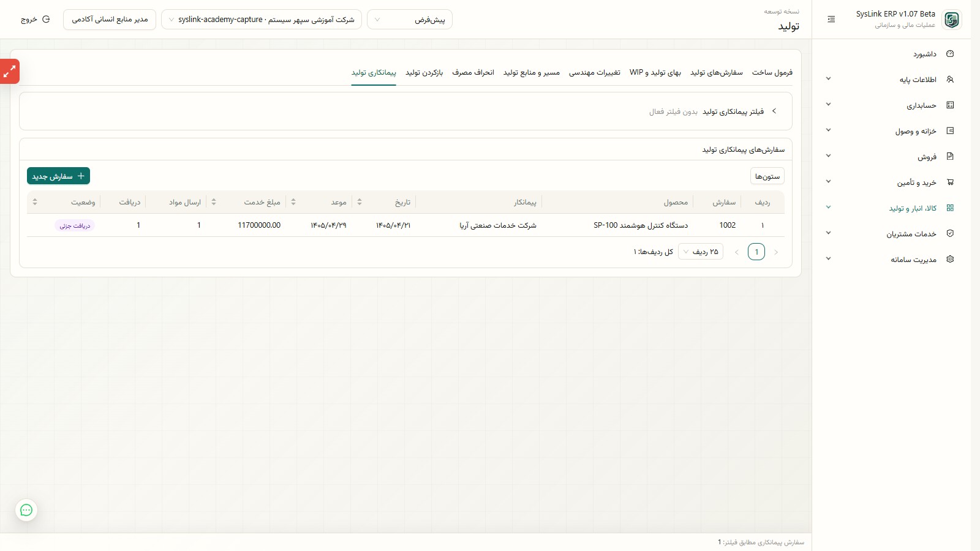Select the پیمانکاری تولید tab
The image size is (980, 551).
point(374,73)
